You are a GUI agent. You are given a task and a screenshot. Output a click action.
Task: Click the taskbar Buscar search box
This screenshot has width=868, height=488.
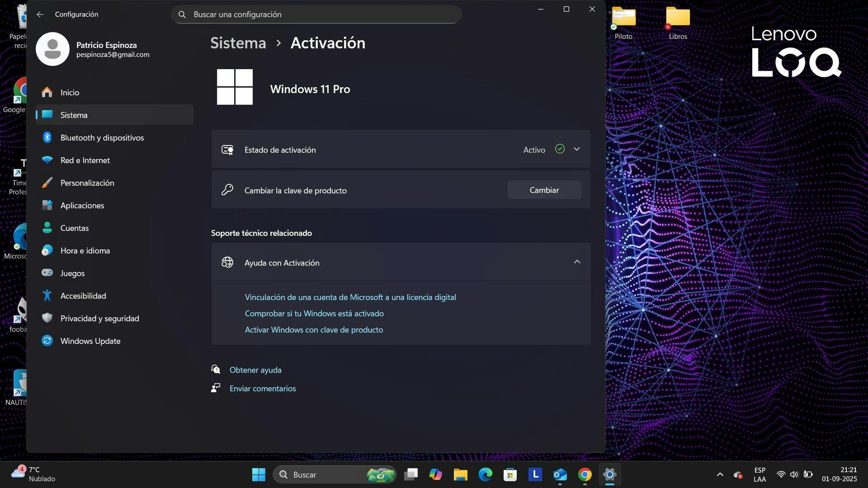(x=335, y=474)
